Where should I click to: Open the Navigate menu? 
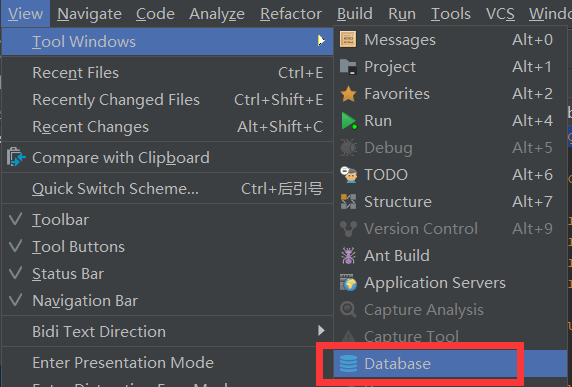coord(89,13)
